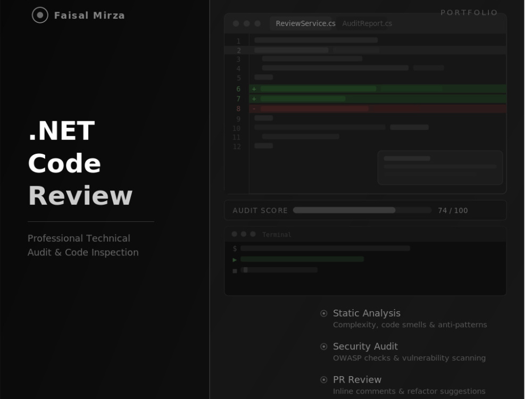
Task: Click the minus marker on line 8
Action: [x=254, y=109]
